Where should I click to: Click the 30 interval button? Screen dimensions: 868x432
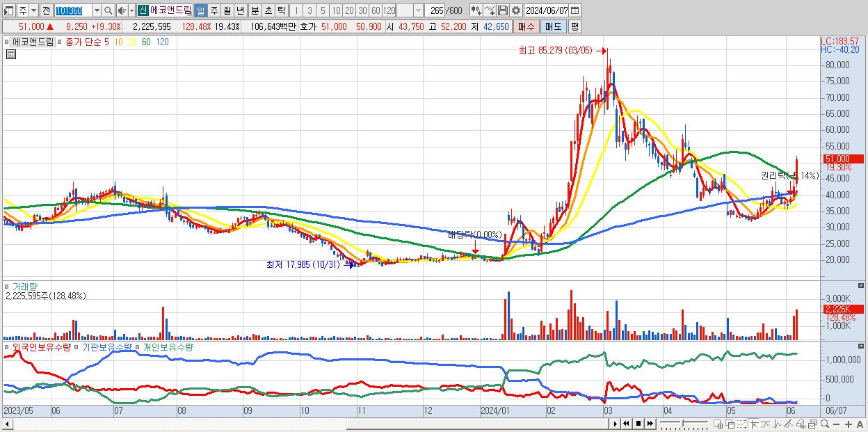click(363, 10)
